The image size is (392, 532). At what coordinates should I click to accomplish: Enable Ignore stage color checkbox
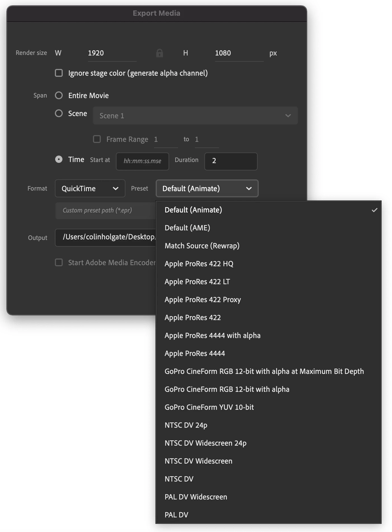(x=59, y=73)
